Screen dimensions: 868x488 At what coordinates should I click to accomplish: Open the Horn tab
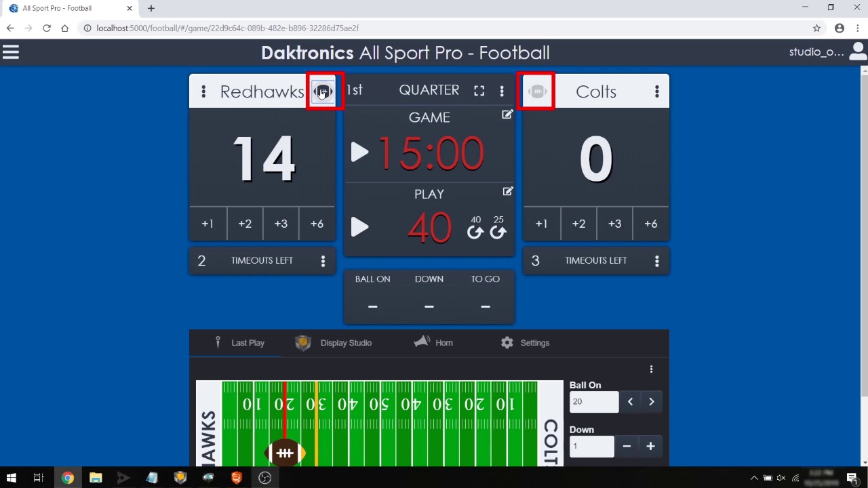[x=434, y=343]
